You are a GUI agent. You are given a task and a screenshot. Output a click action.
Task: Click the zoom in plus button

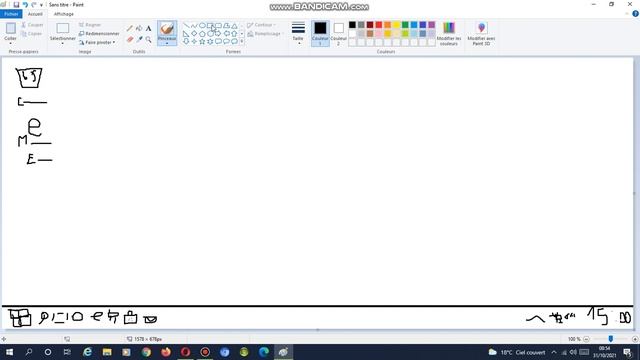click(635, 339)
